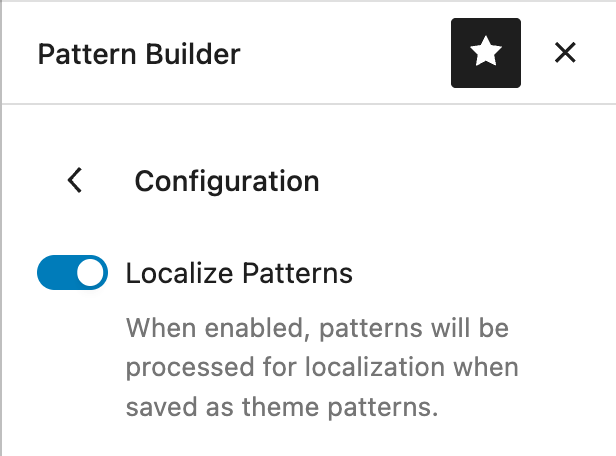
Task: Select the back arrow next to Configuration
Action: click(x=74, y=181)
